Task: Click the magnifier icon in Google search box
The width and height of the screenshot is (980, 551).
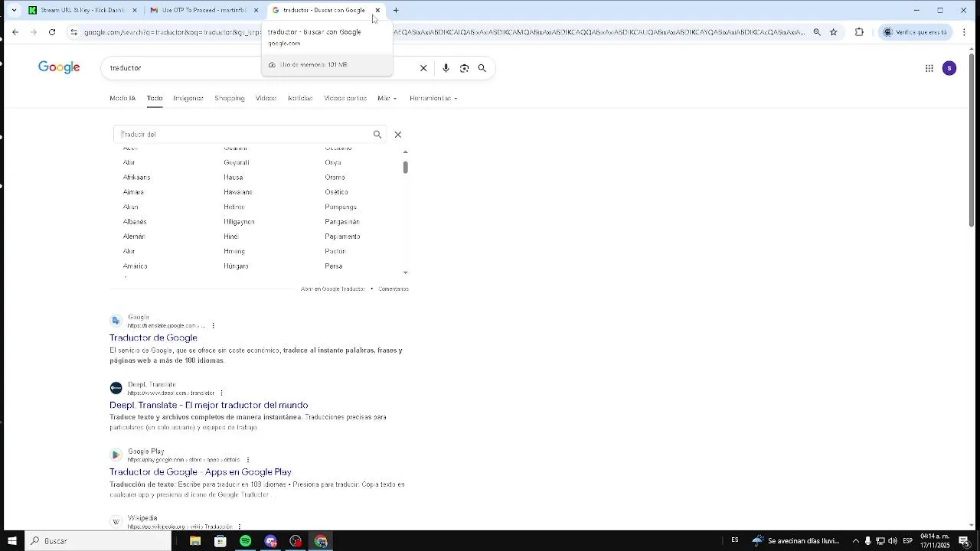Action: [x=482, y=68]
